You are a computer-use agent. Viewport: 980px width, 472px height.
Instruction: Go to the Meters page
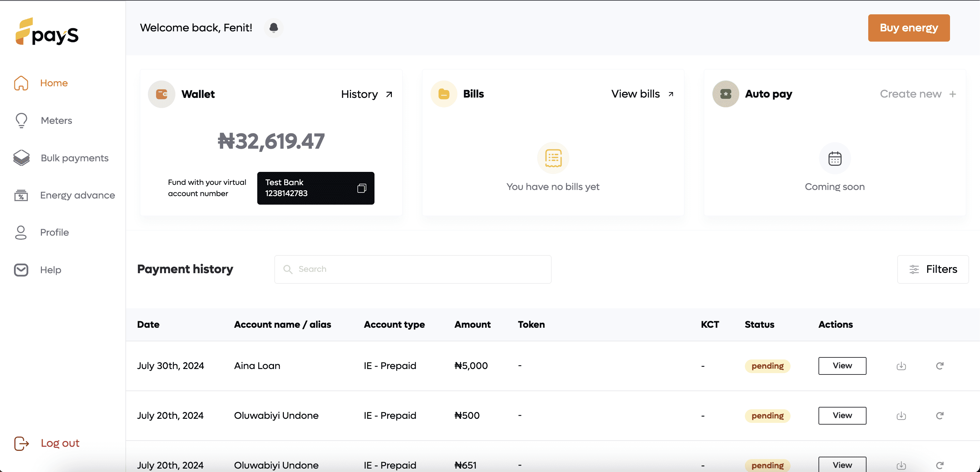point(56,120)
